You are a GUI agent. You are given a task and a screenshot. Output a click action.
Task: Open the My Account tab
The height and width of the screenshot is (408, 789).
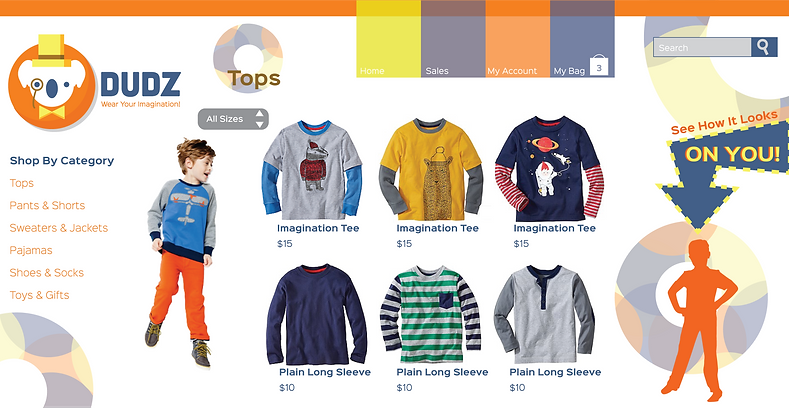517,39
